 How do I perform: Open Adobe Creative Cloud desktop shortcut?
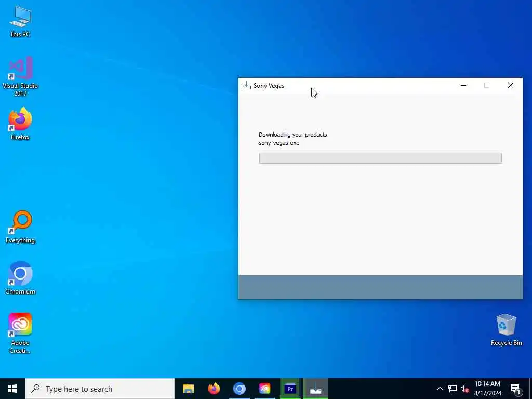click(20, 333)
